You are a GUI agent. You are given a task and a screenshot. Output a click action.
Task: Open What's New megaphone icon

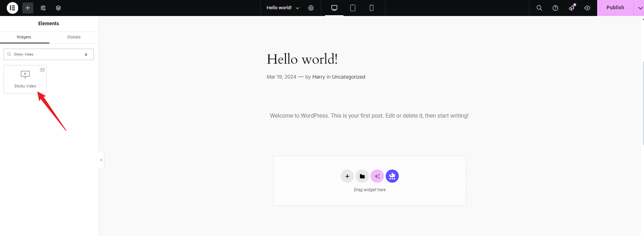coord(571,8)
